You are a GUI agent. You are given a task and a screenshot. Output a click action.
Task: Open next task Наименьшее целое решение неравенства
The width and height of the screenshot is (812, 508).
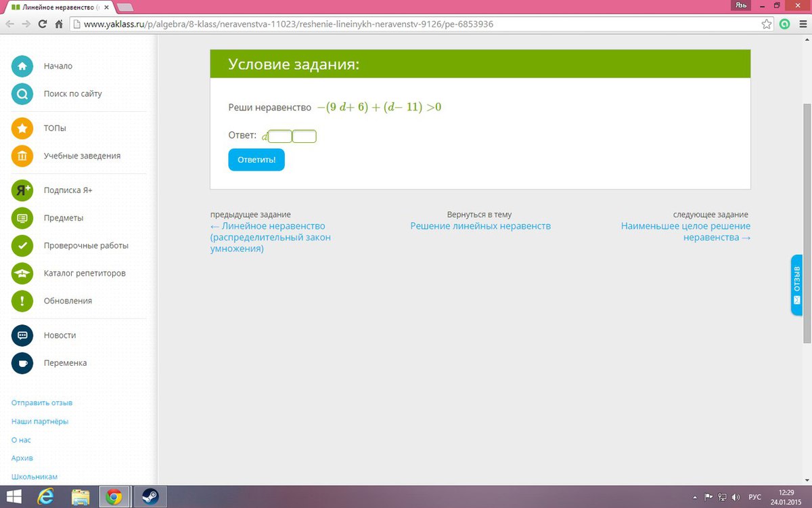(x=685, y=232)
